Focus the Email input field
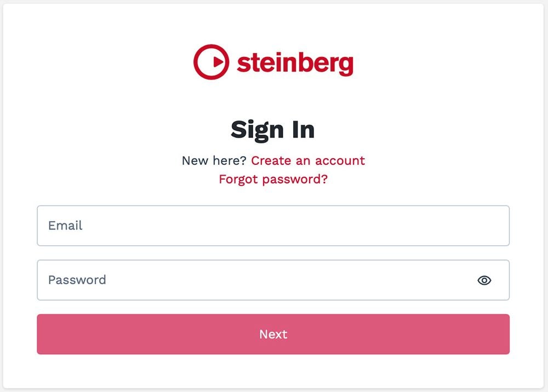 point(273,226)
